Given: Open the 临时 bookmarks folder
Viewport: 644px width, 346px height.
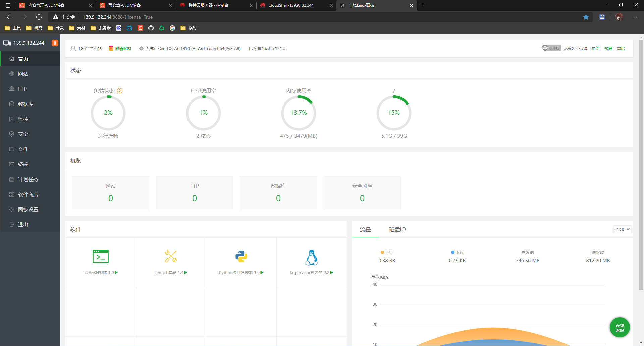Looking at the screenshot, I should point(189,28).
